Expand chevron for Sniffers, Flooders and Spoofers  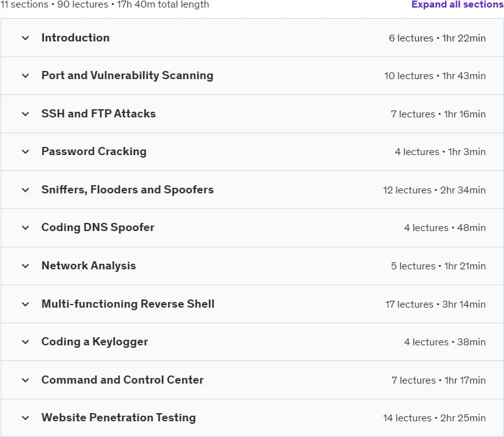(x=25, y=190)
